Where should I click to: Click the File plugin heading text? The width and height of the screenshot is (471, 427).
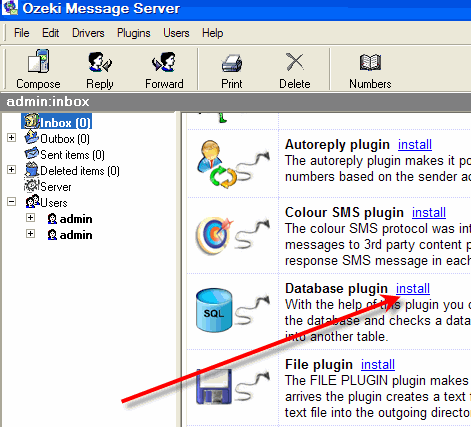pyautogui.click(x=319, y=364)
